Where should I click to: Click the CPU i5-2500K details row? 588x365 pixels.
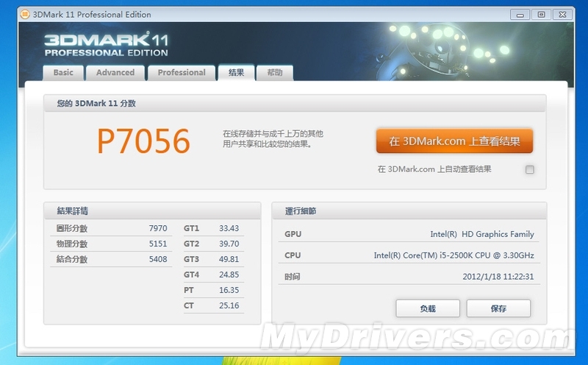(409, 255)
